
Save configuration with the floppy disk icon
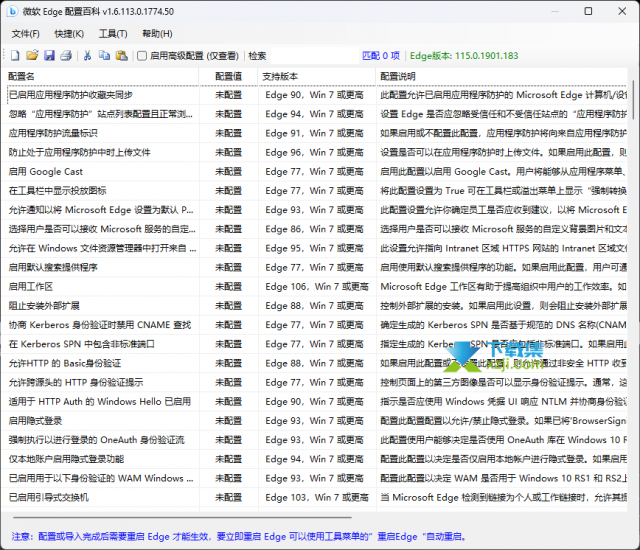(49, 55)
